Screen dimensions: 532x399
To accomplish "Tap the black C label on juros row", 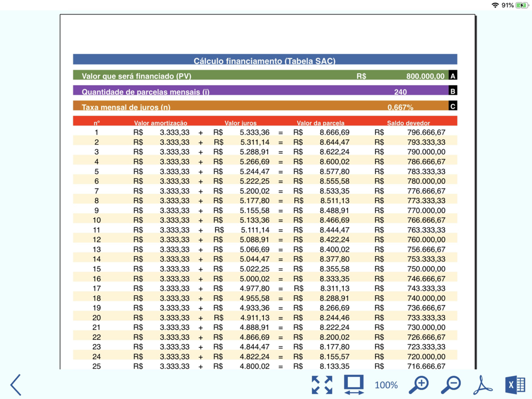I will (x=453, y=106).
